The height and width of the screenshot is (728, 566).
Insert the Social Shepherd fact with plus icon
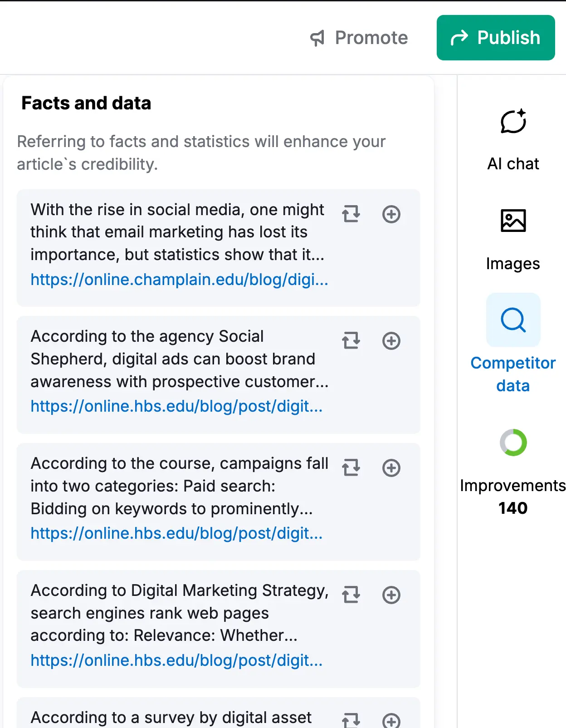[391, 341]
